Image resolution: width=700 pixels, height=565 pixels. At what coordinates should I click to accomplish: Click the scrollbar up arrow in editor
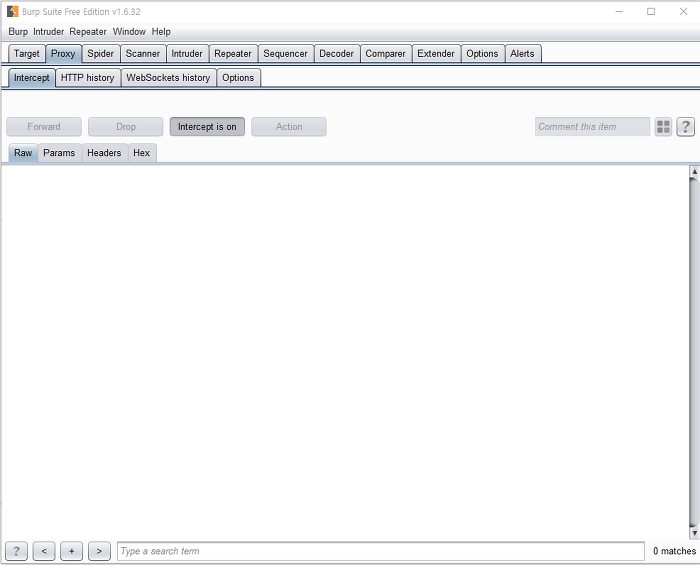coord(694,171)
